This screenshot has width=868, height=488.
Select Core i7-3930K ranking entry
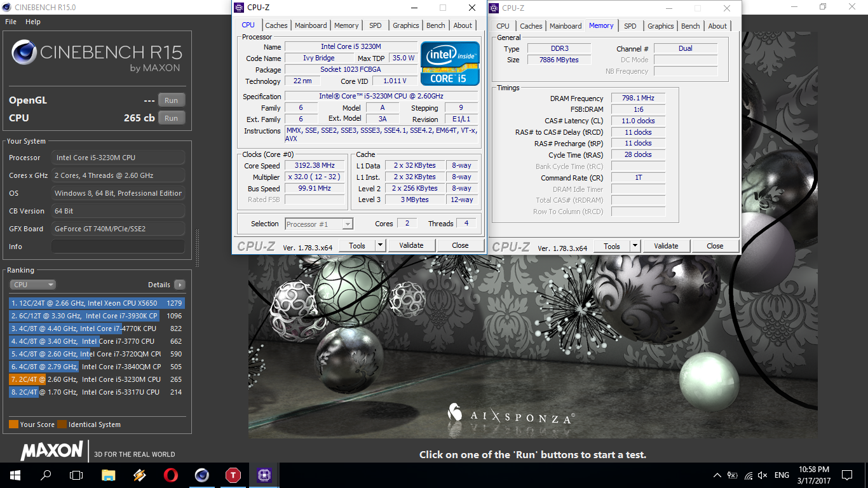coord(97,316)
